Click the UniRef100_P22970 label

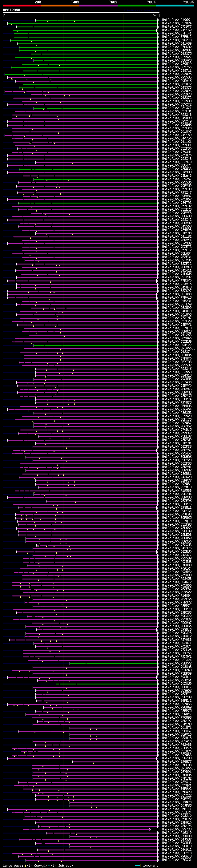click(176, 162)
